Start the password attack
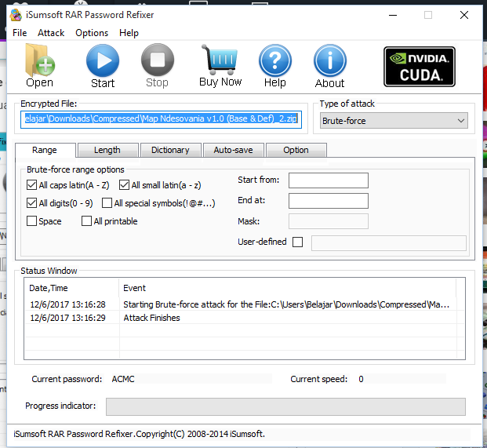The height and width of the screenshot is (448, 487). [x=103, y=66]
